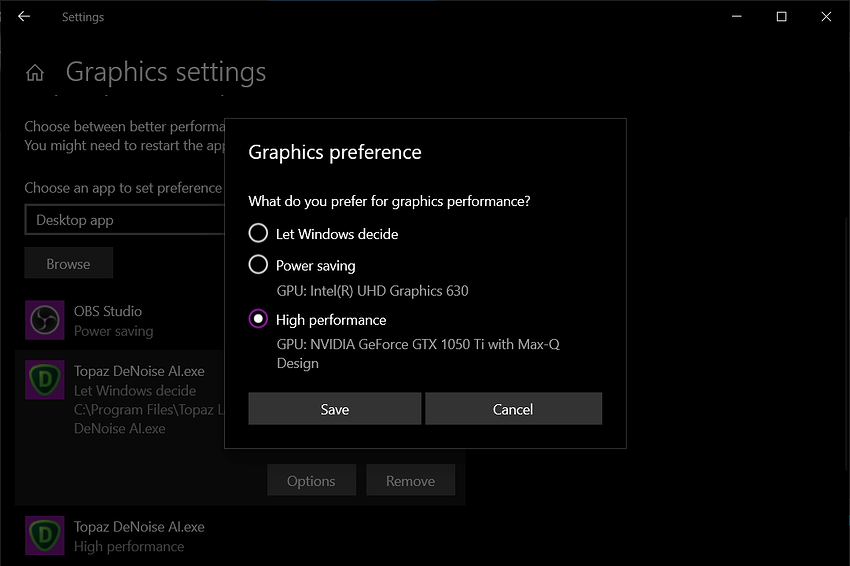
Task: Click the Graphics settings page title
Action: pos(166,73)
